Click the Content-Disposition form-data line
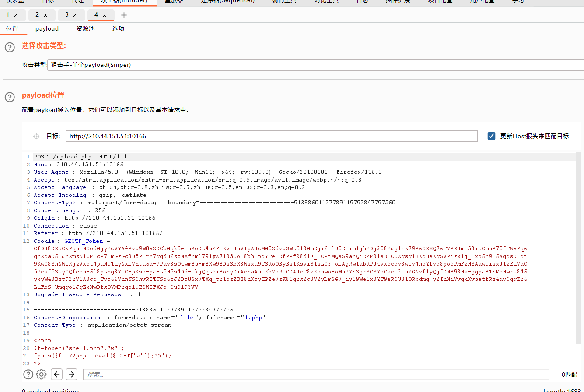Screen dimensions: 584x392 (x=150, y=318)
